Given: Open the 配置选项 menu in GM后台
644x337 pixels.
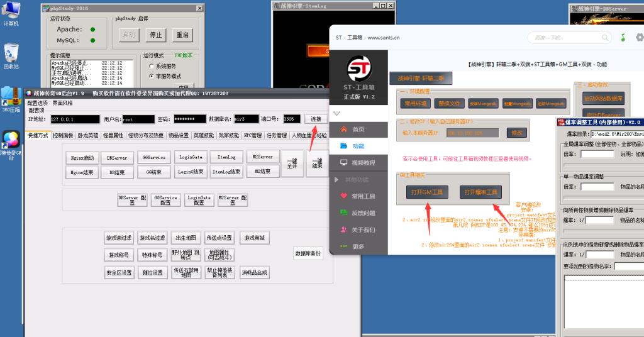Looking at the screenshot, I should [37, 103].
